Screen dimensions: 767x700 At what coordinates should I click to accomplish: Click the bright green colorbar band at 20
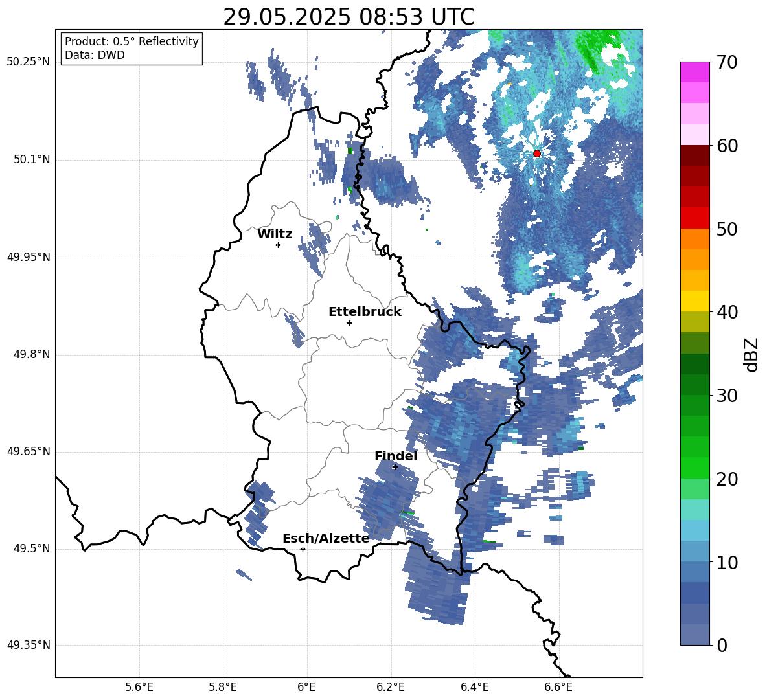694,468
